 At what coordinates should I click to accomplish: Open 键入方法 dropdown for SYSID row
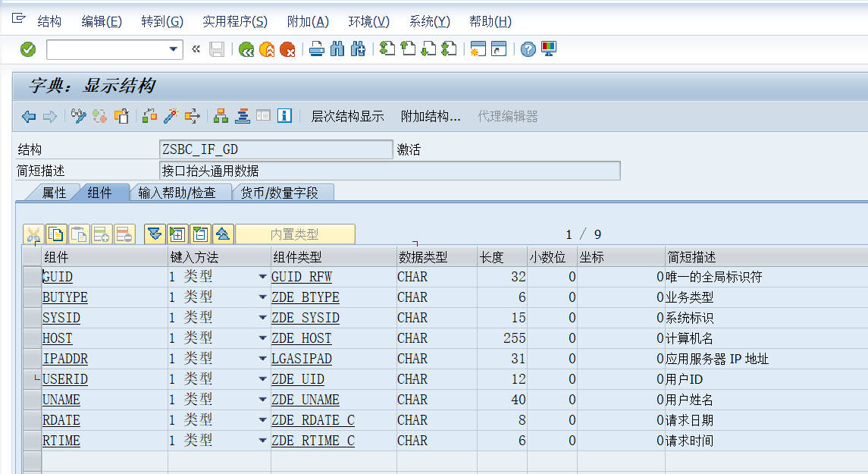tap(263, 317)
